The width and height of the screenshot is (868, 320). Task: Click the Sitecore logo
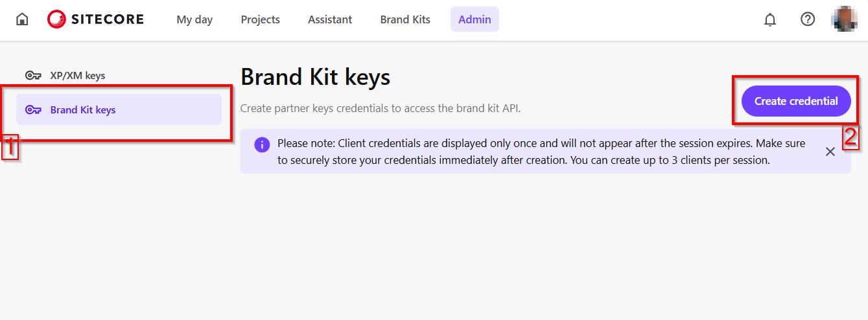(x=95, y=19)
